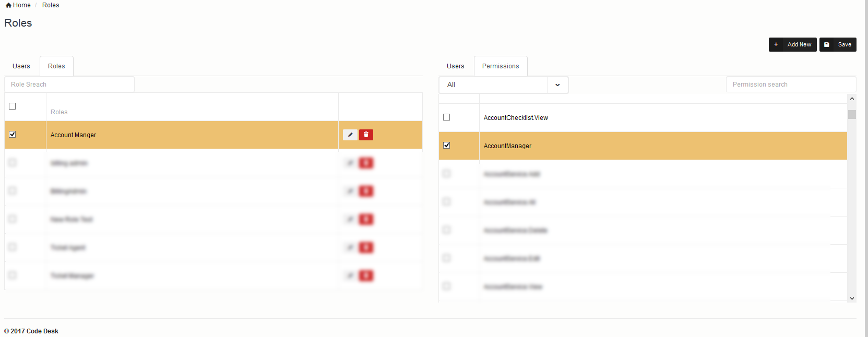Toggle the select-all roles header checkbox
The height and width of the screenshot is (337, 868).
pos(13,106)
